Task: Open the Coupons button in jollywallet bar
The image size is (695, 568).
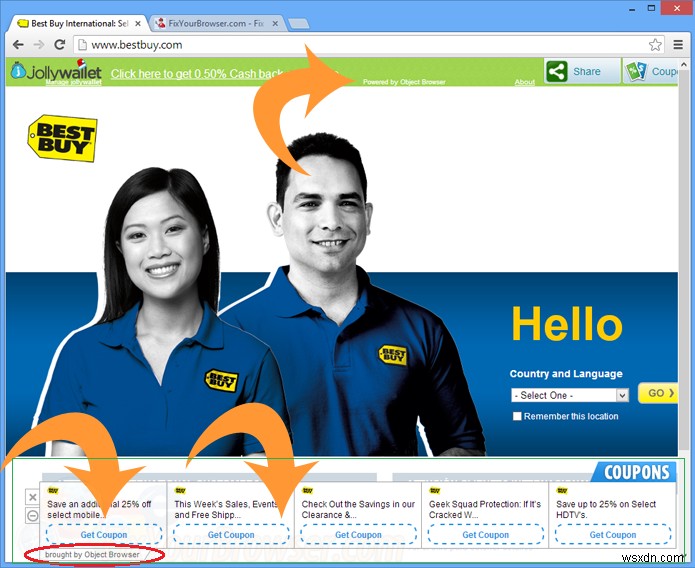Action: [650, 71]
